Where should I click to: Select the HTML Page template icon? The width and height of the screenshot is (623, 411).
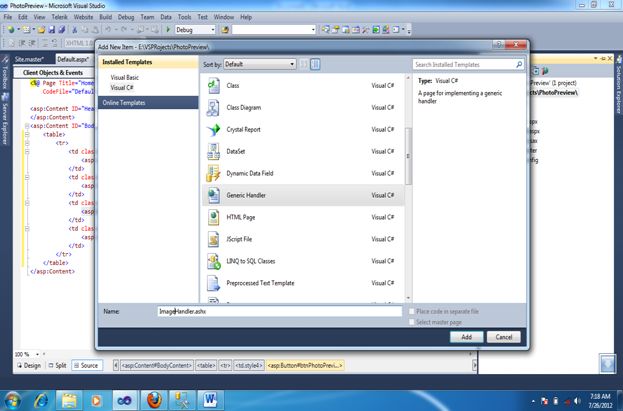(213, 217)
